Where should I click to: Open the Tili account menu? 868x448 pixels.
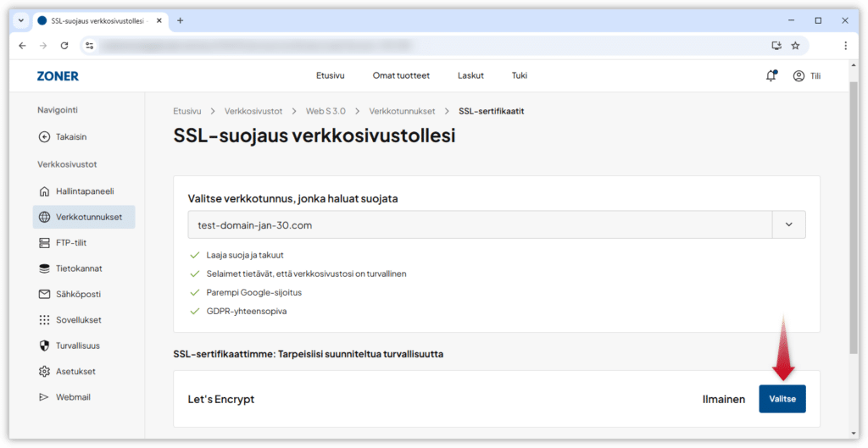[806, 75]
